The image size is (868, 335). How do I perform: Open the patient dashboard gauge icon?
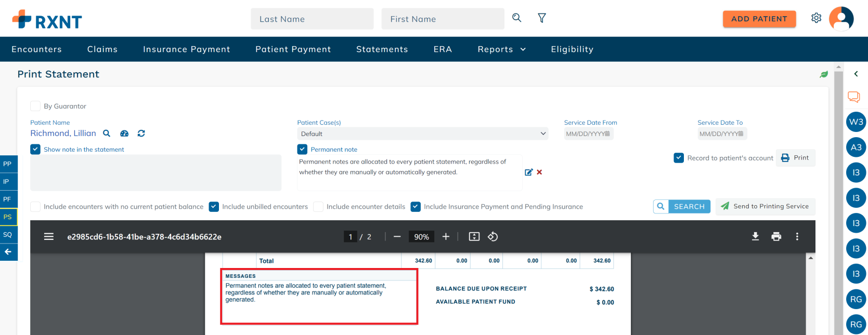click(x=124, y=133)
